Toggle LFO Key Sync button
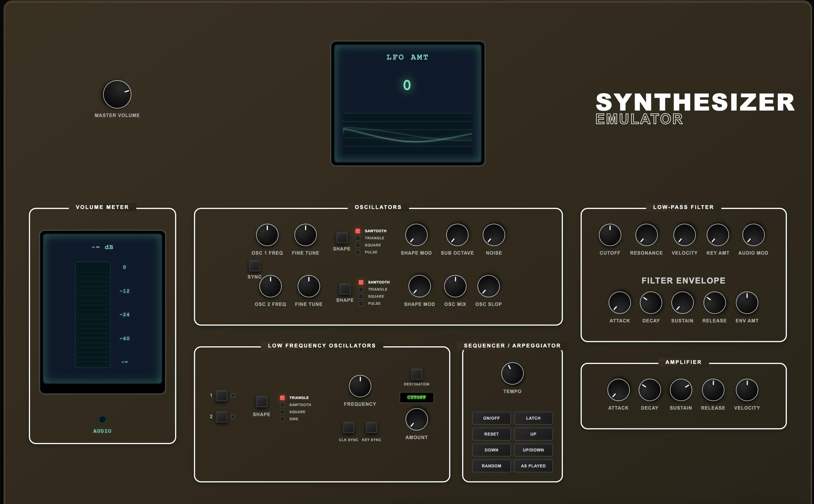 click(x=371, y=427)
